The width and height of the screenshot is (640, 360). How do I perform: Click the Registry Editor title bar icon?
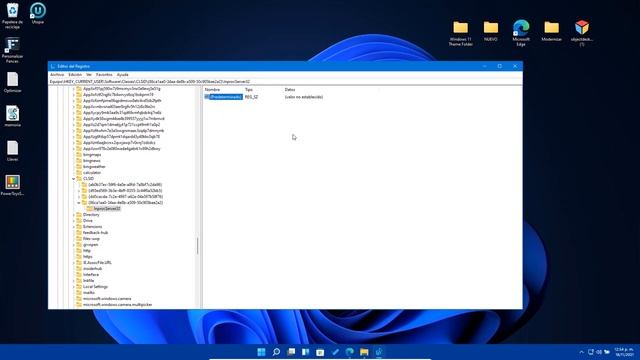(53, 66)
